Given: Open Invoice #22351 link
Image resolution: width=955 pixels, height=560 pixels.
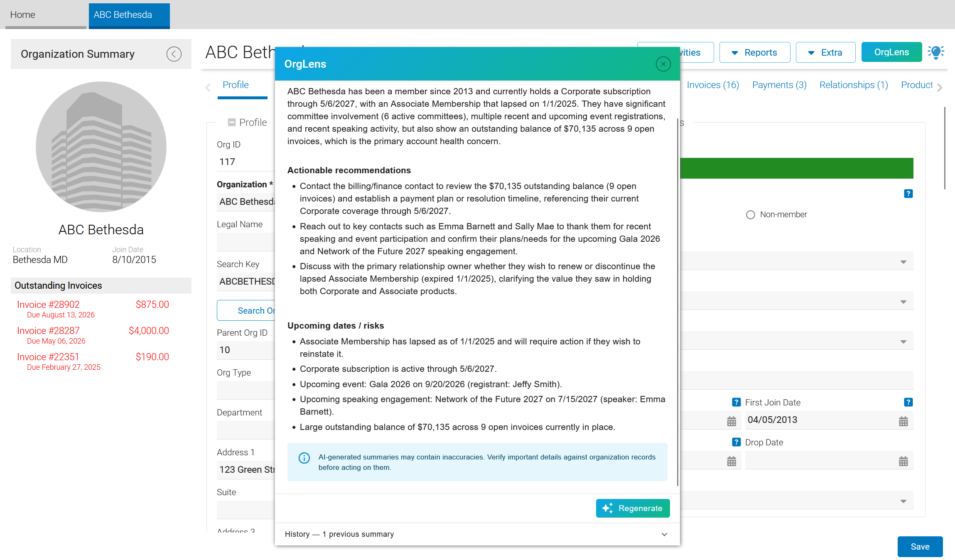Looking at the screenshot, I should [x=48, y=357].
